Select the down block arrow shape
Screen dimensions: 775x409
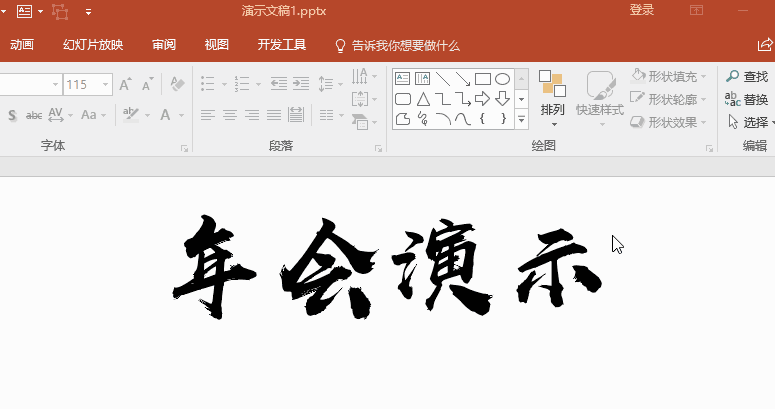point(502,99)
